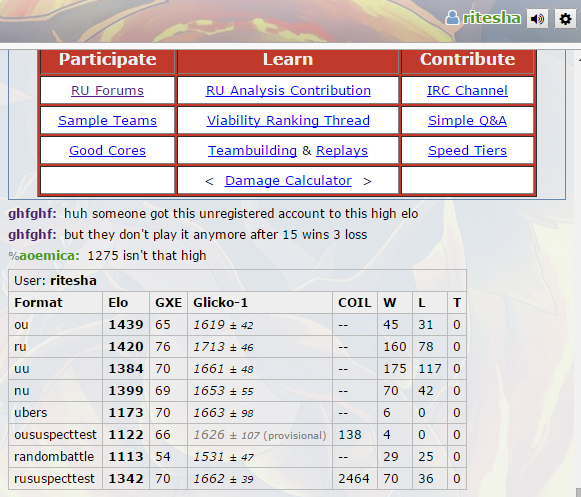The height and width of the screenshot is (497, 581).
Task: Click the uu losses value 117
Action: 429,368
